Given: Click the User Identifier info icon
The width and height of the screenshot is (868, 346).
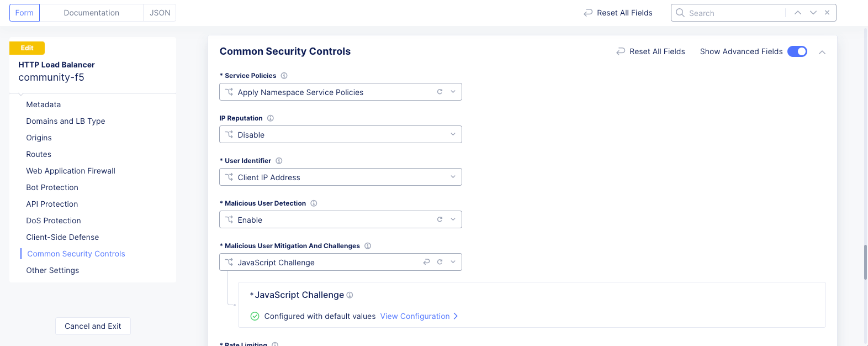Looking at the screenshot, I should coord(279,161).
